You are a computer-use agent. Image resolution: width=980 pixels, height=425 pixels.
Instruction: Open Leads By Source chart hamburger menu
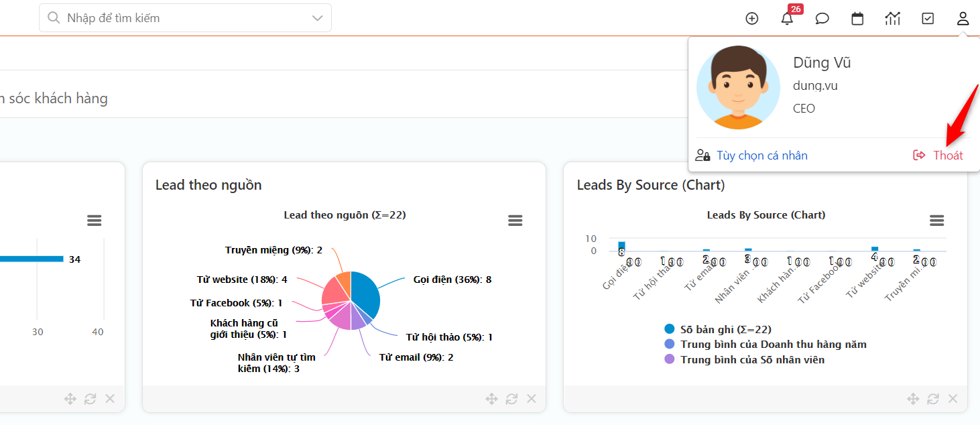(x=936, y=221)
